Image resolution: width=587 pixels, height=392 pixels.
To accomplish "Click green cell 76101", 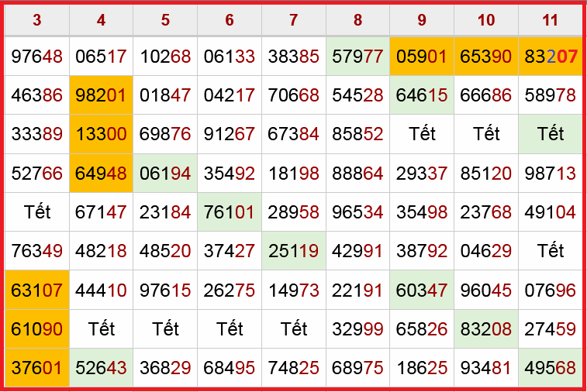I will [230, 212].
